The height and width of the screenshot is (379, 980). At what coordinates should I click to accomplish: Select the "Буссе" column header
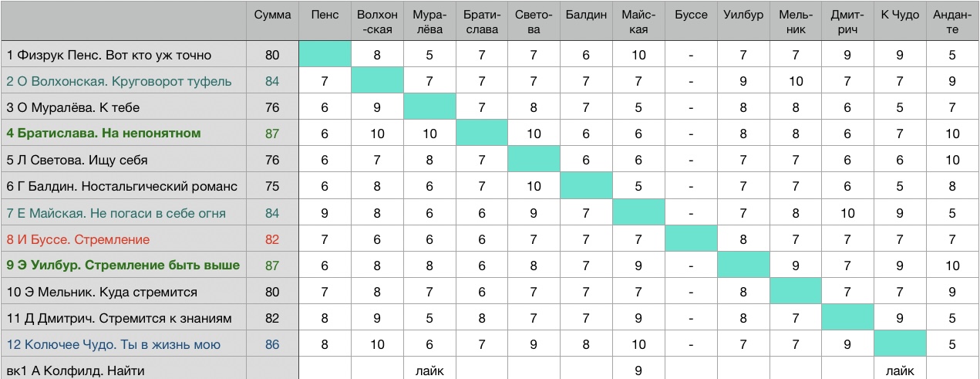[690, 15]
